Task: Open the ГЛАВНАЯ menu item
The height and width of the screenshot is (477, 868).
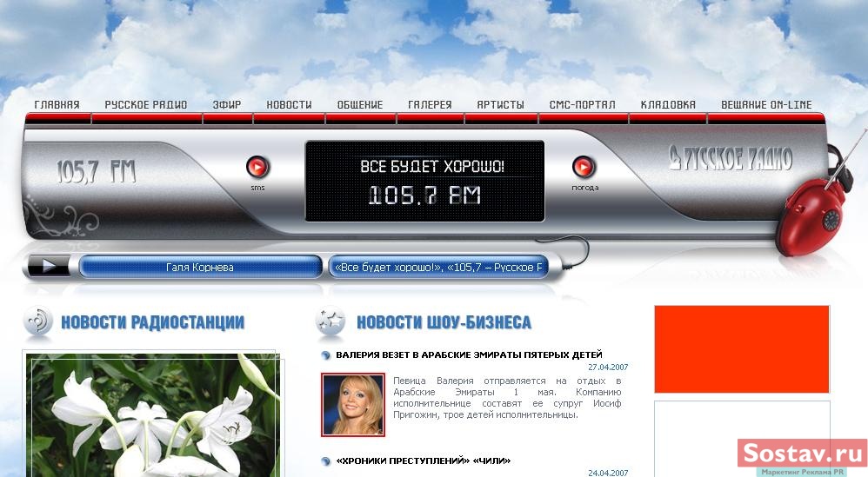Action: coord(57,104)
